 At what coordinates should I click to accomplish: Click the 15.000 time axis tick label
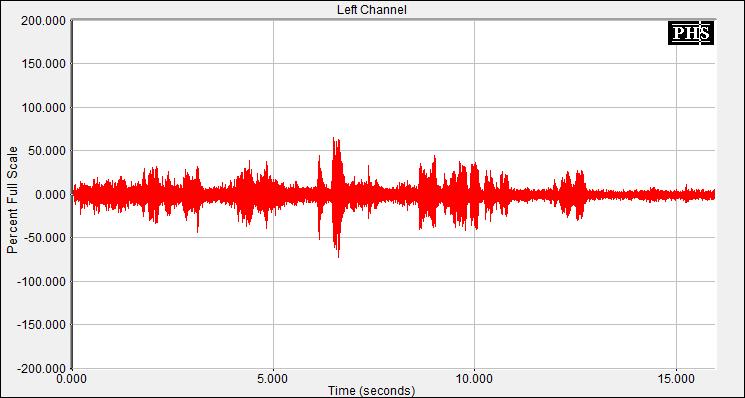tap(676, 379)
